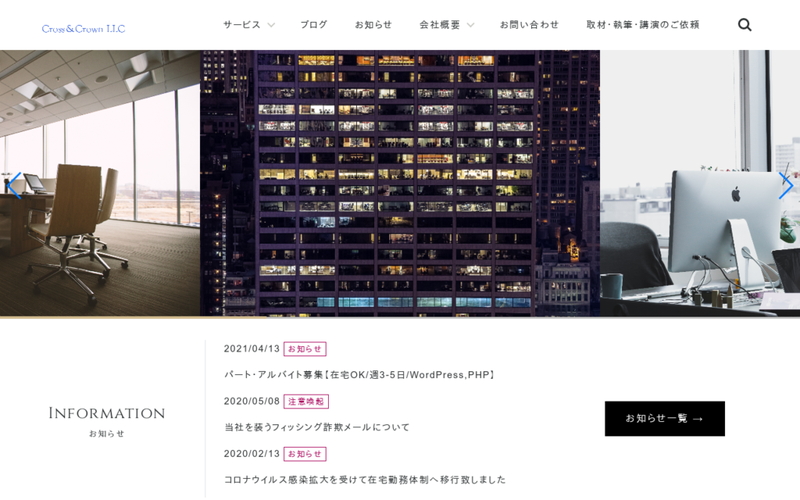This screenshot has width=800, height=500.
Task: Open パート・アルバイト募集 news article
Action: point(360,374)
